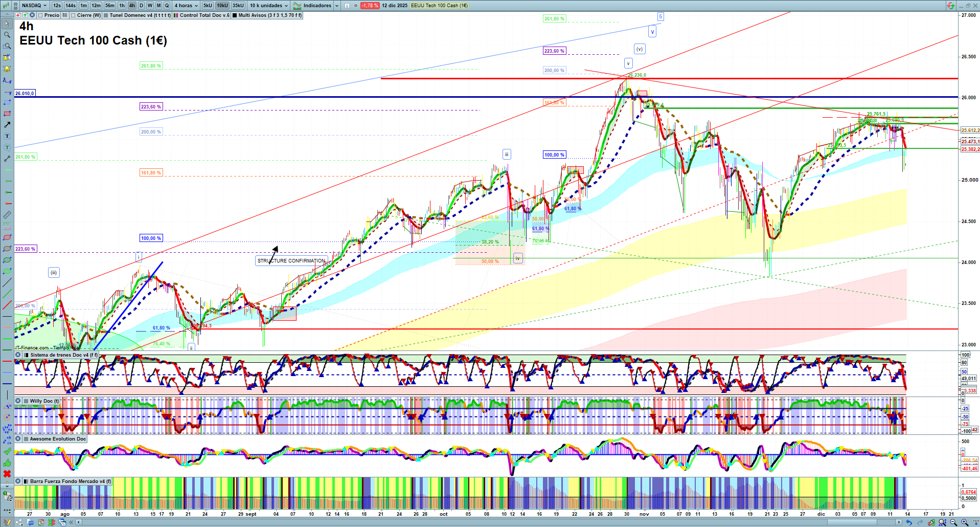
Task: Select the black arrow drawing tool
Action: tap(7, 125)
